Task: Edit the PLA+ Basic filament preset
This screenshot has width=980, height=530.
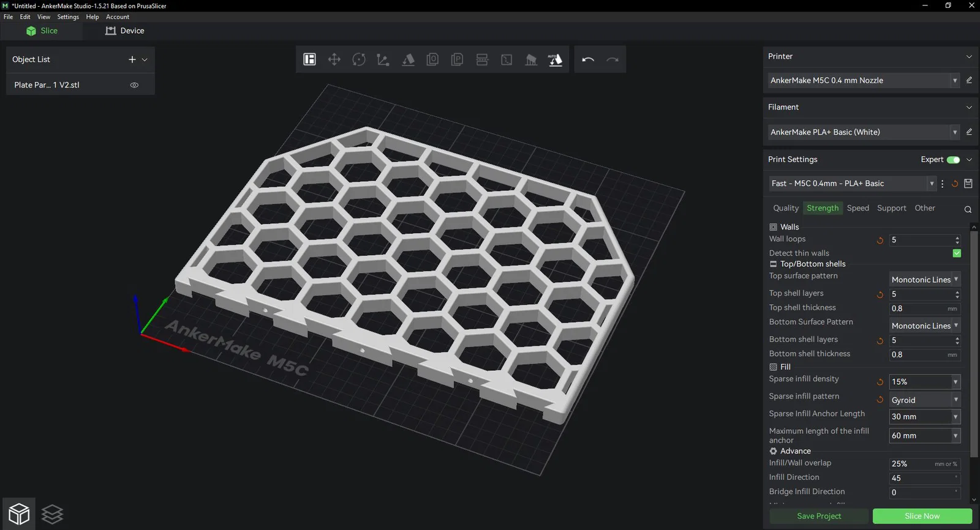Action: pos(969,132)
